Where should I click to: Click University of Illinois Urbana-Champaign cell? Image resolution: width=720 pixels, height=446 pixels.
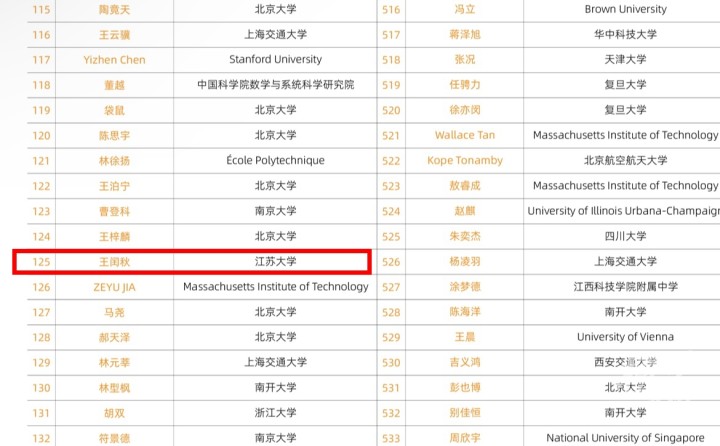[x=624, y=211]
